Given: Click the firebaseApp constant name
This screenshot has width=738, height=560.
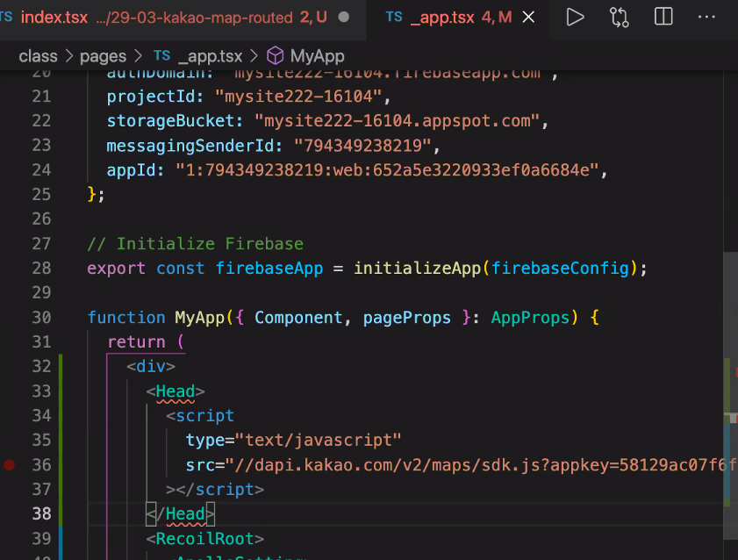Looking at the screenshot, I should 269,269.
